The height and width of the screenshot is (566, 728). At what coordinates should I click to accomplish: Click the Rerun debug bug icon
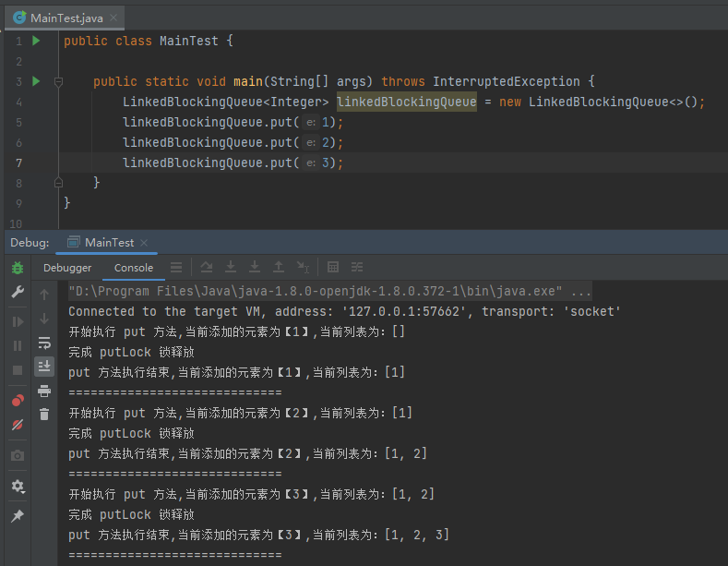click(18, 268)
